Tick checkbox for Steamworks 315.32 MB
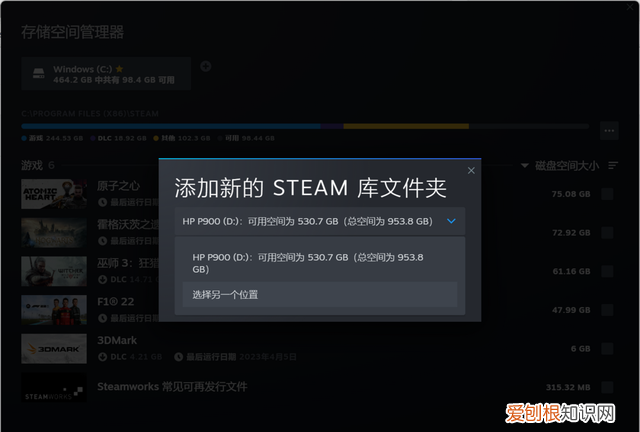Viewport: 640px width, 432px height. 607,387
